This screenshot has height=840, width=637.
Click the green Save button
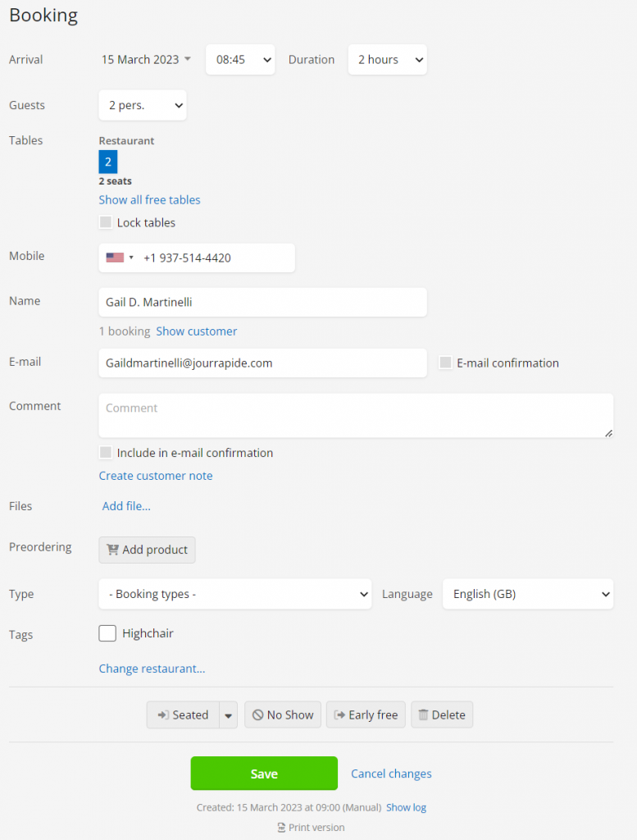coord(264,773)
